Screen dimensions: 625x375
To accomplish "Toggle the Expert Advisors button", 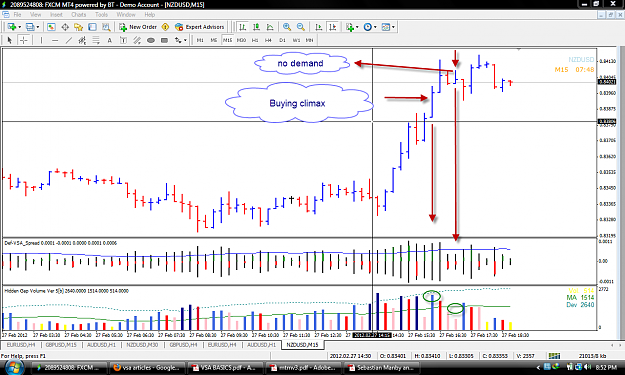I will (x=200, y=27).
